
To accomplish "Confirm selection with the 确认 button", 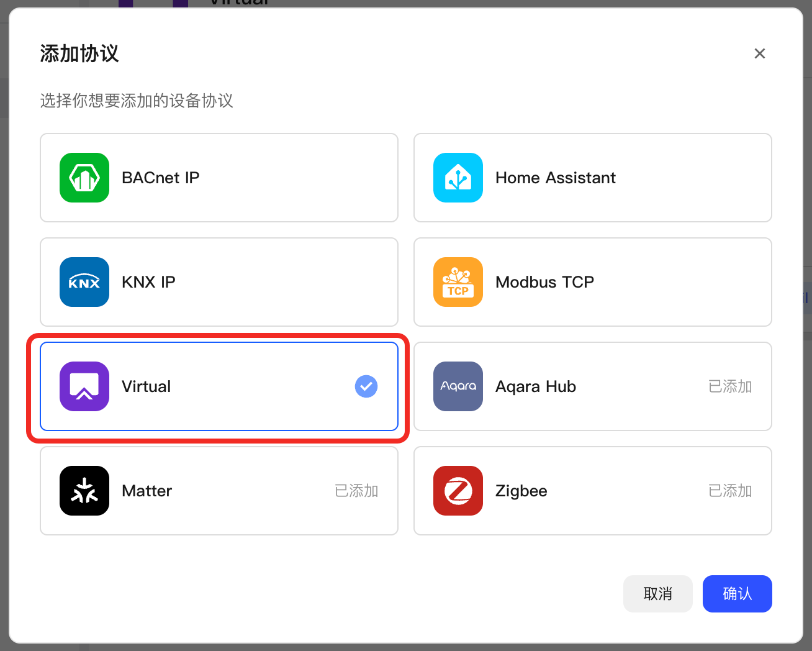I will (x=738, y=594).
